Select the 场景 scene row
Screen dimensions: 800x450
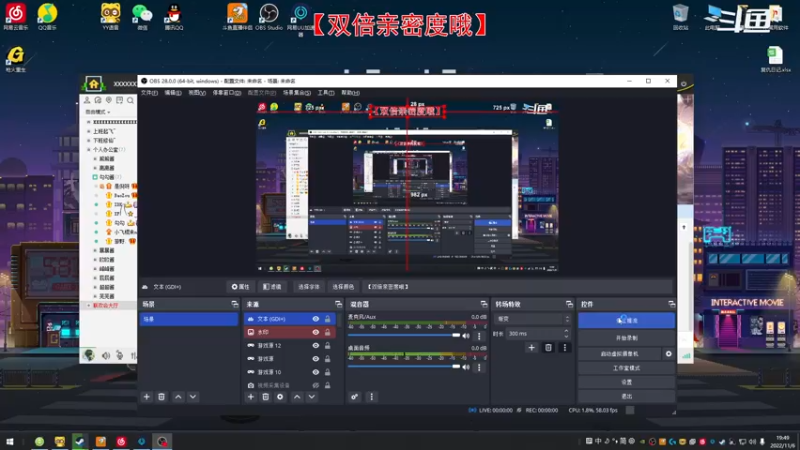pos(189,319)
